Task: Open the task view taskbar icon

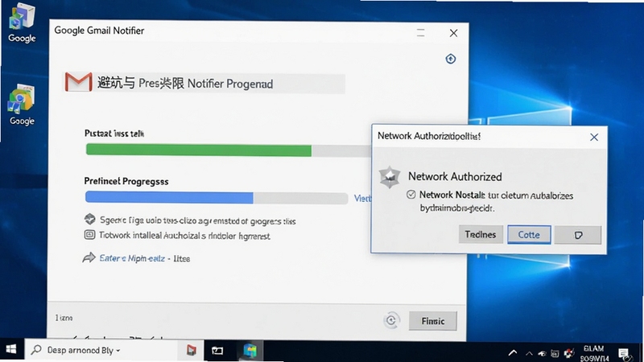Action: tap(217, 351)
